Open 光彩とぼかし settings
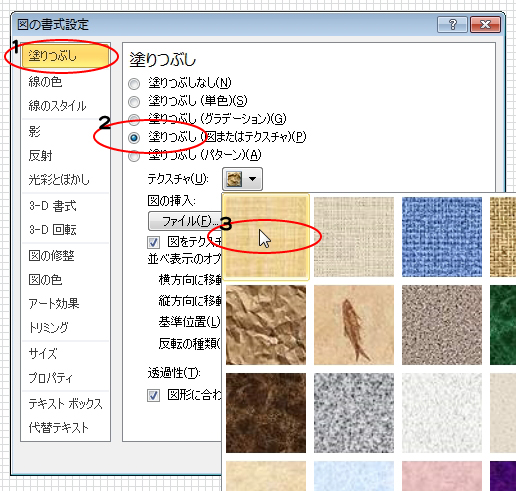This screenshot has height=491, width=516. point(59,179)
